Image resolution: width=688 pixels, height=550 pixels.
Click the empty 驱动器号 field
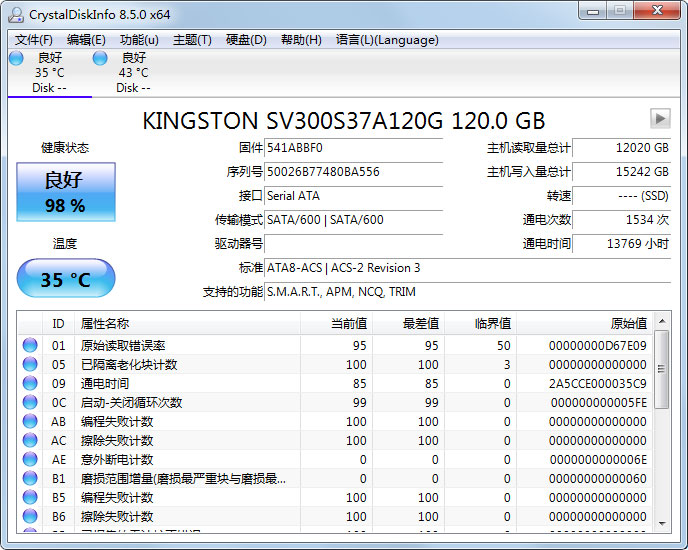(x=353, y=244)
